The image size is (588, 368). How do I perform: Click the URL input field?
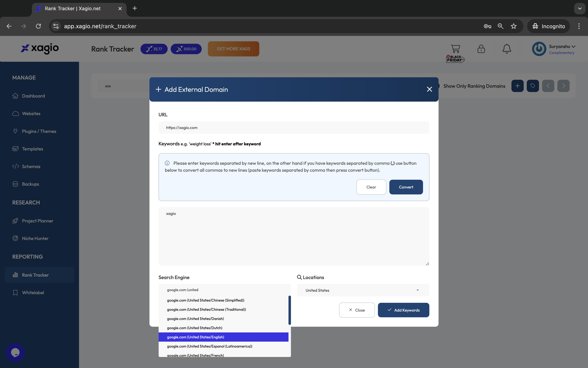[x=294, y=128]
